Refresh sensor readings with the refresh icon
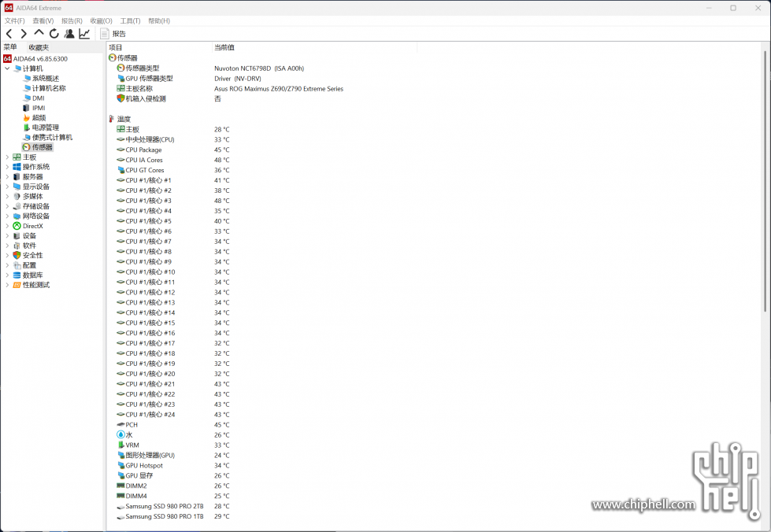 click(x=54, y=33)
